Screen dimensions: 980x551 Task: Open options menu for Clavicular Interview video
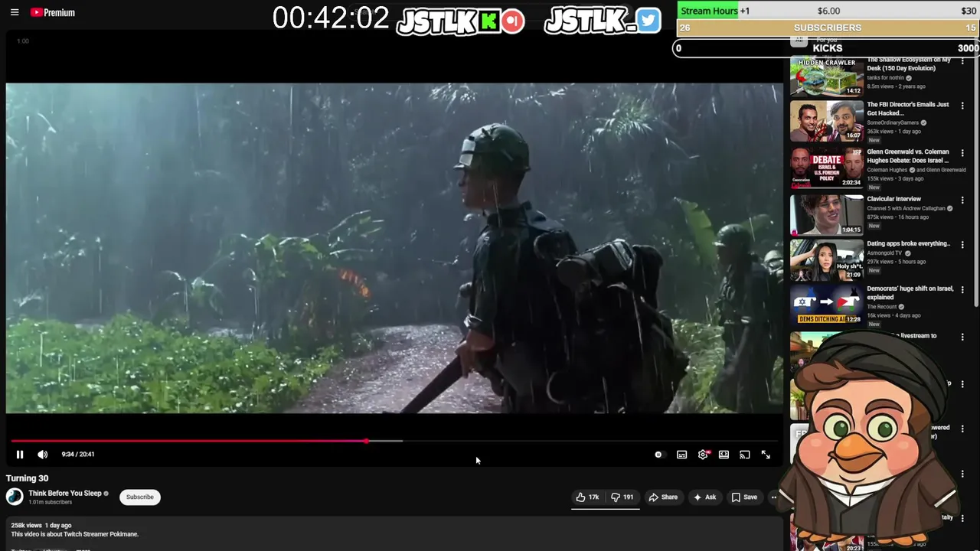[x=962, y=199]
